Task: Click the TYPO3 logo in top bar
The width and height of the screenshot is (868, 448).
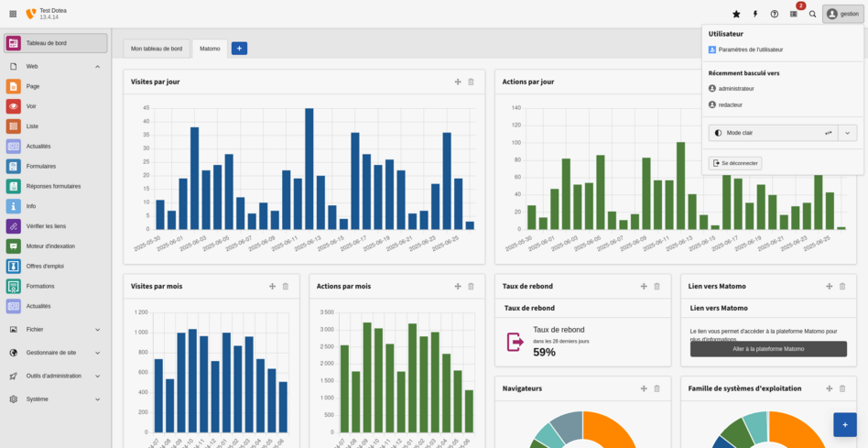Action: (x=31, y=14)
